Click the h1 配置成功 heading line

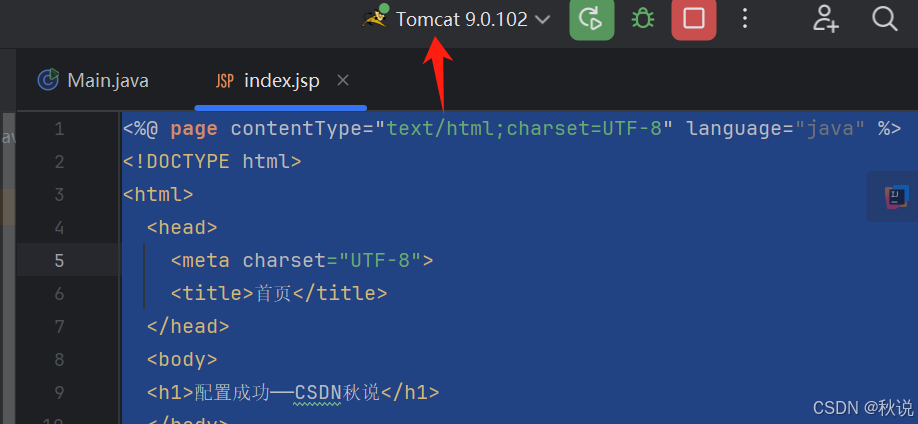pos(293,392)
